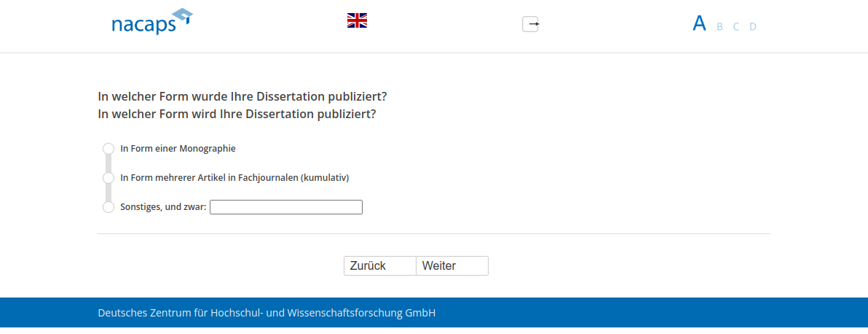Focus the Sonstiges text input field
Screen dimensions: 868x334
pyautogui.click(x=285, y=207)
